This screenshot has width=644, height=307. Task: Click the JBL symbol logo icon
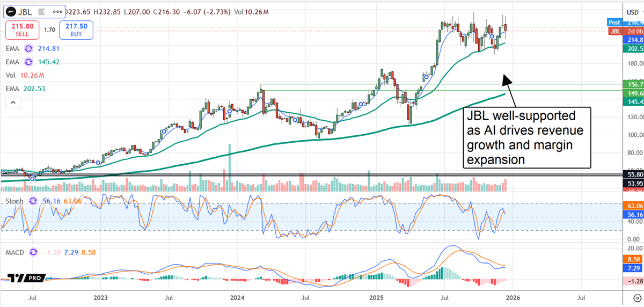tap(9, 10)
